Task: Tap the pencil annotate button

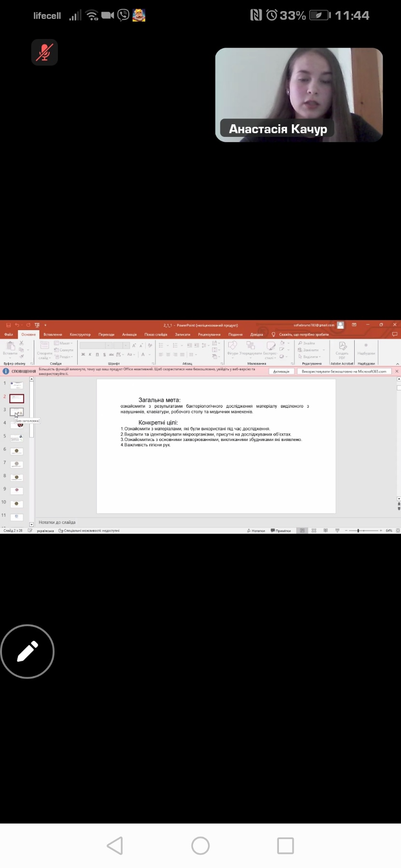Action: (x=28, y=652)
